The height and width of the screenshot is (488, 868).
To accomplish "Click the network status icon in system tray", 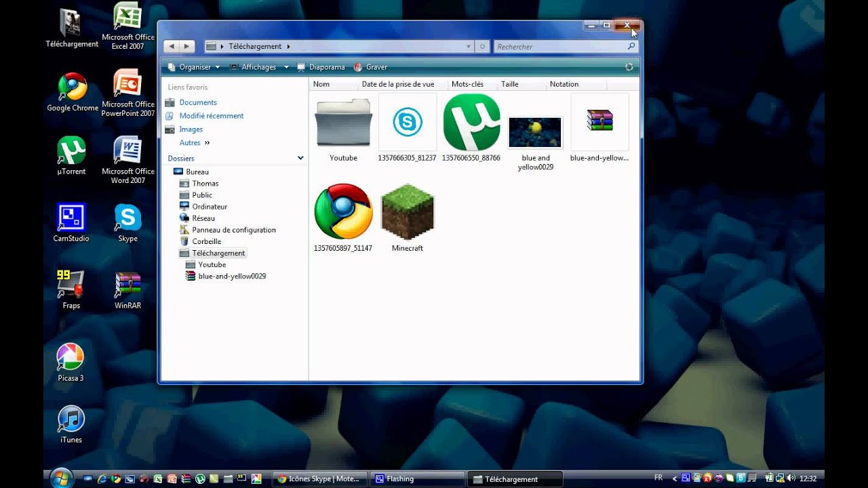I will (780, 478).
